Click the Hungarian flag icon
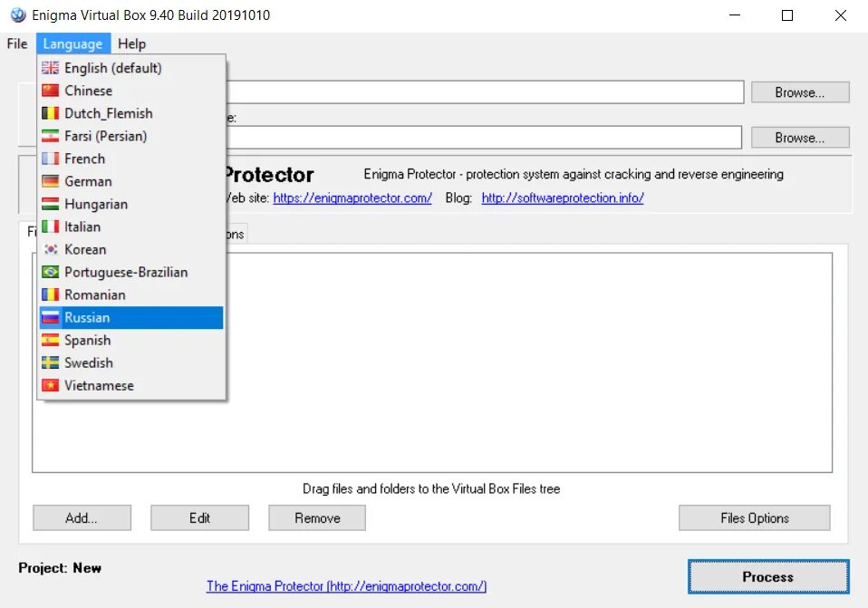868x608 pixels. [x=50, y=204]
